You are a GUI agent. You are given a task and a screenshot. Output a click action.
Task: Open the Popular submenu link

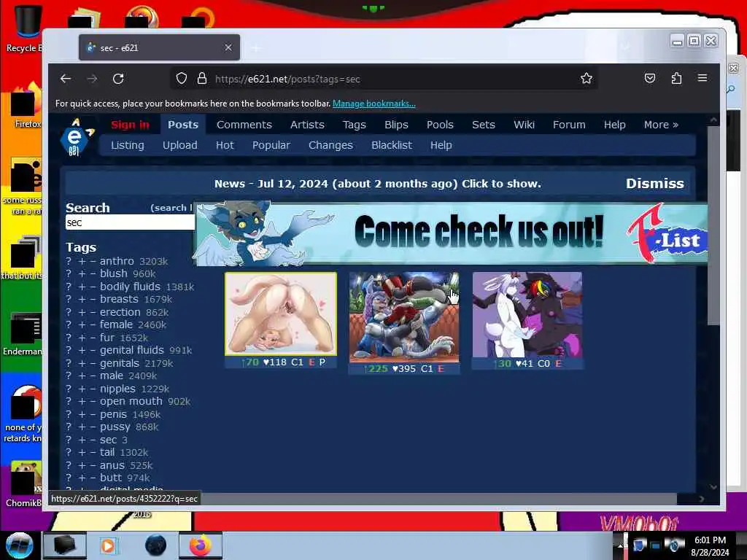click(x=271, y=145)
